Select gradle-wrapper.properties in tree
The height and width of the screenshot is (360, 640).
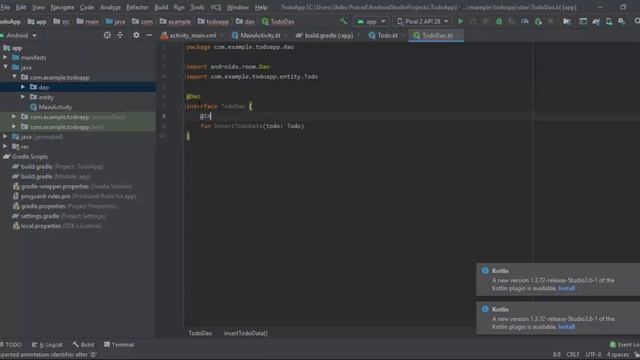(x=72, y=186)
